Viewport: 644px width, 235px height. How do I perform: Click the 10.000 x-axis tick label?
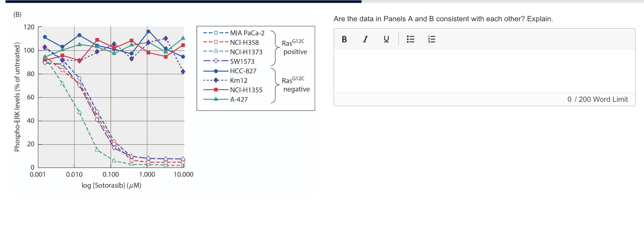tap(183, 175)
